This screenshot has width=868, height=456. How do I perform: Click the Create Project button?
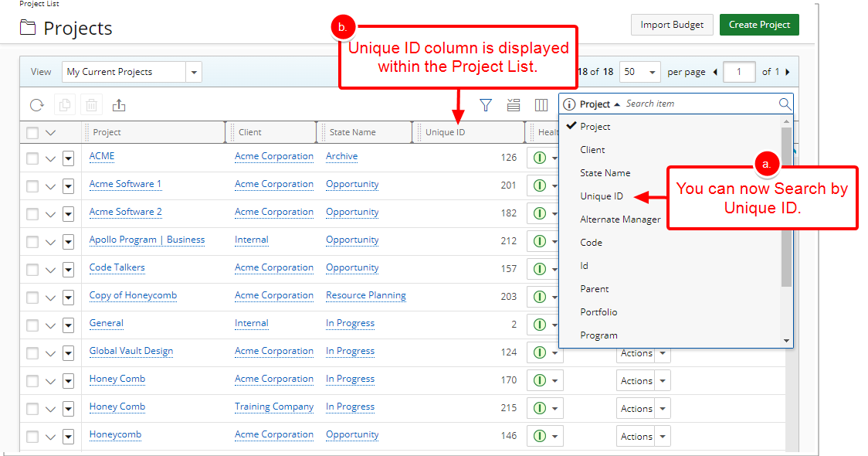(x=759, y=25)
